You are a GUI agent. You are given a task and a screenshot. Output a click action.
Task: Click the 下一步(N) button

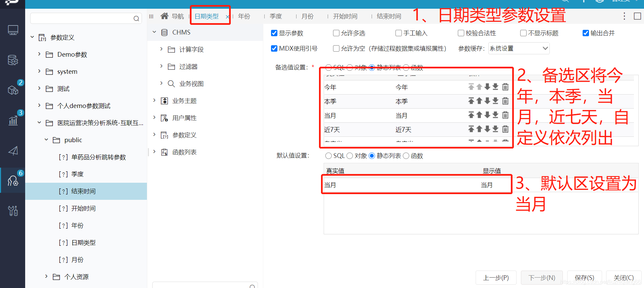tap(542, 278)
